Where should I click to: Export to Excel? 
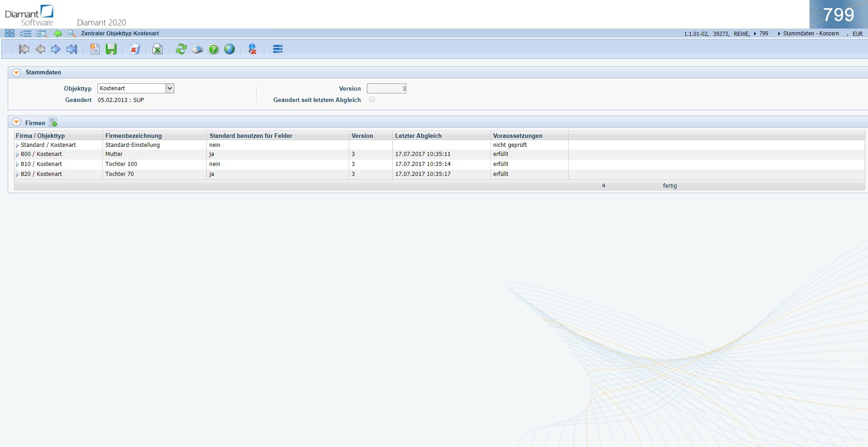coord(157,49)
